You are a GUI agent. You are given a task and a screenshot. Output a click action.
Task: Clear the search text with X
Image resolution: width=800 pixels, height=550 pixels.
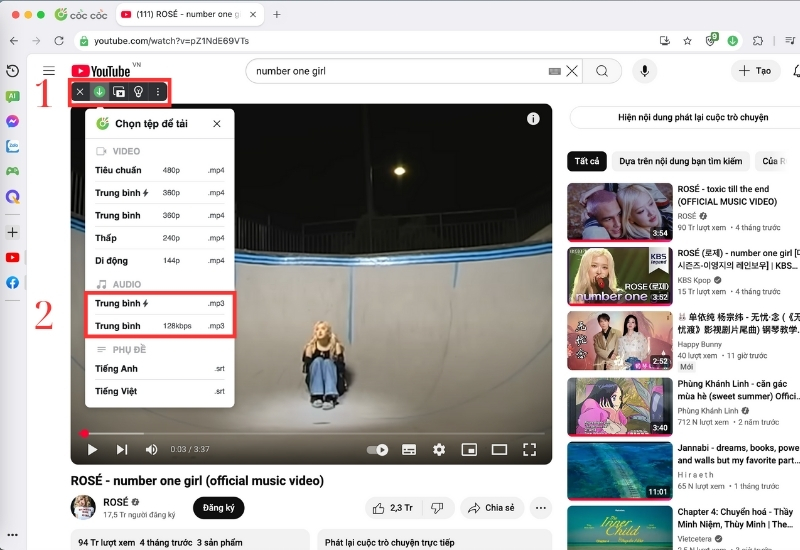click(572, 71)
